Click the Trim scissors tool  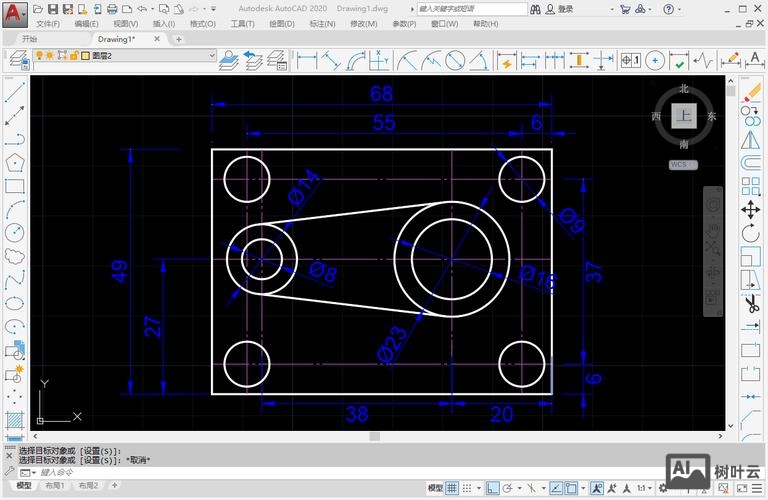[x=750, y=303]
